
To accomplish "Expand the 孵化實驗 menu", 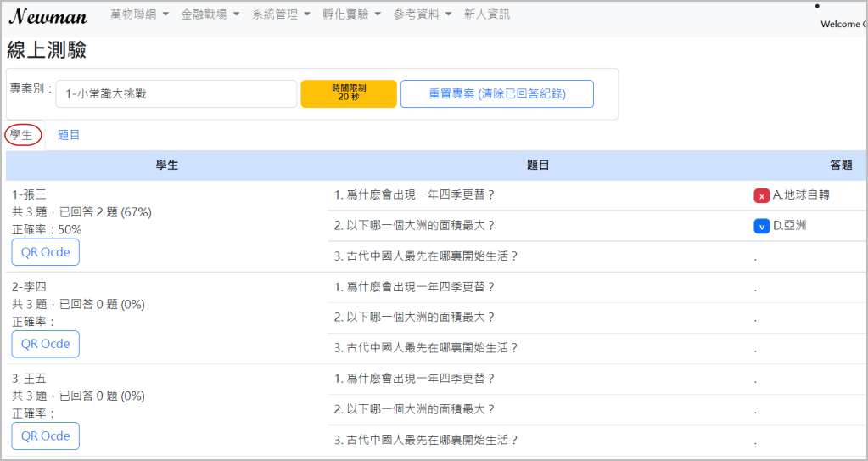I will click(352, 14).
